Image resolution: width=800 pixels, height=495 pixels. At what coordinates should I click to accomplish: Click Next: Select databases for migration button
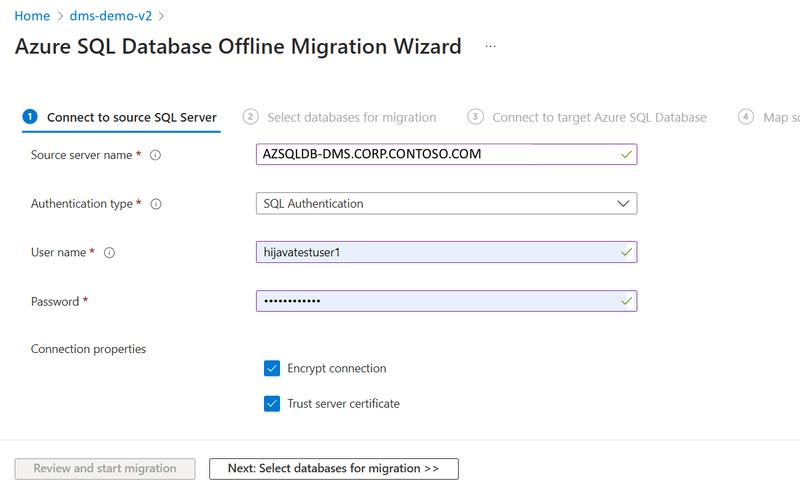pos(334,468)
